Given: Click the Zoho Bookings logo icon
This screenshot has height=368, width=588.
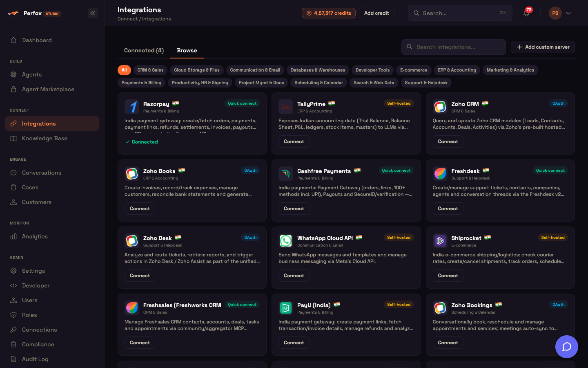Looking at the screenshot, I should [x=440, y=308].
